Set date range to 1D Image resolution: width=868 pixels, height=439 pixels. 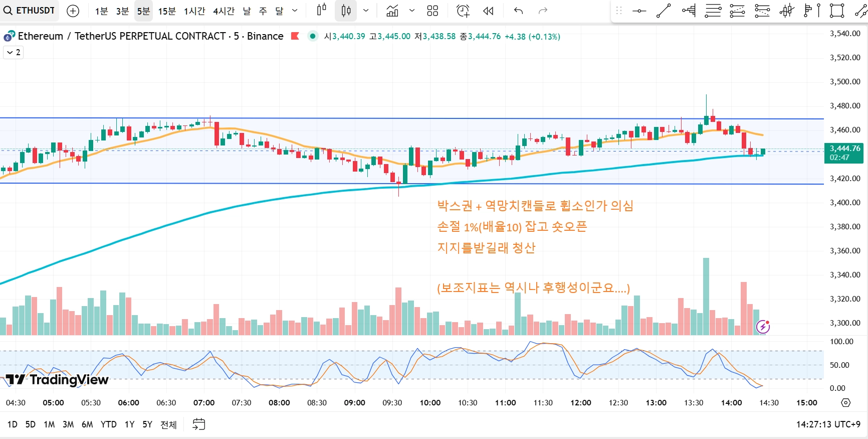[13, 424]
